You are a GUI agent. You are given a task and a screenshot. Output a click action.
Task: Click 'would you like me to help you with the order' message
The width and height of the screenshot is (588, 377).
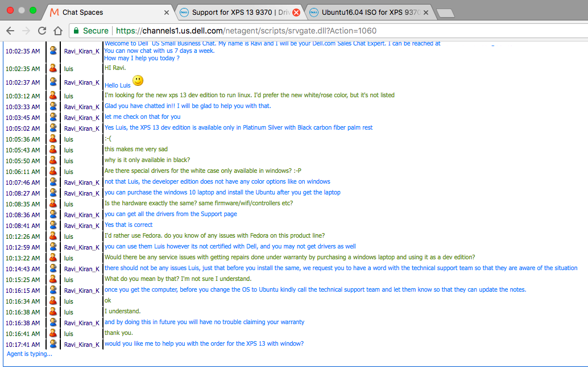(x=204, y=343)
